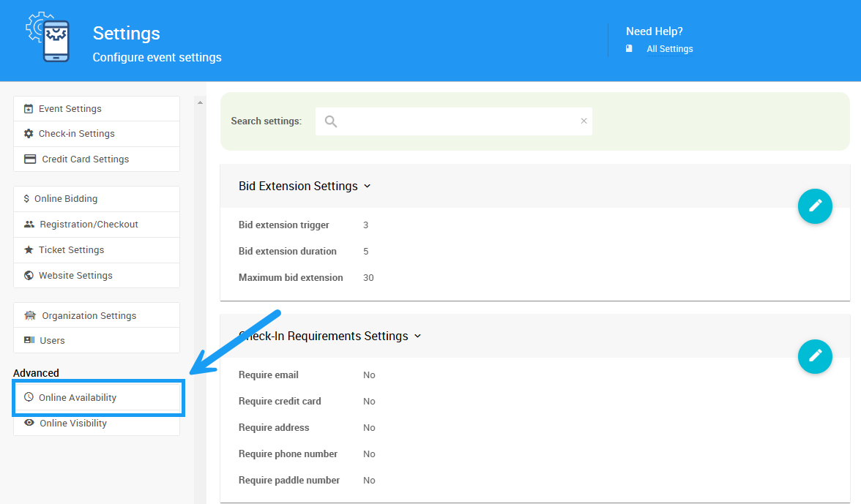Open Event Settings in the sidebar
Viewport: 861px width, 504px height.
click(x=70, y=109)
